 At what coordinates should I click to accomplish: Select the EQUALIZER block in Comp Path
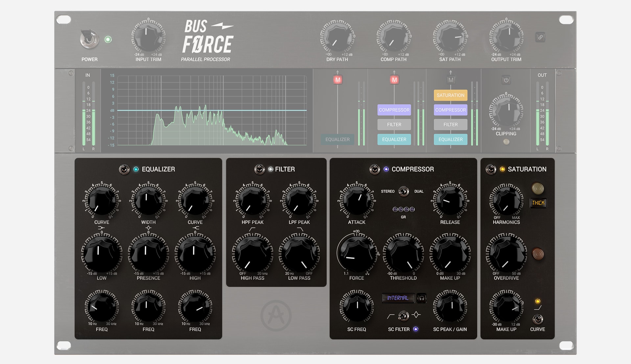point(394,139)
